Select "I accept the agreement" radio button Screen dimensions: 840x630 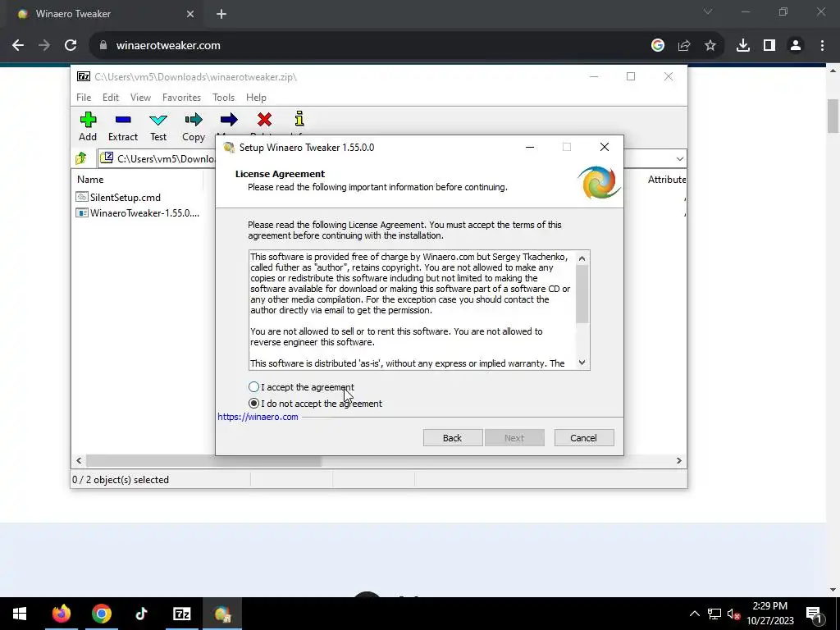[254, 387]
